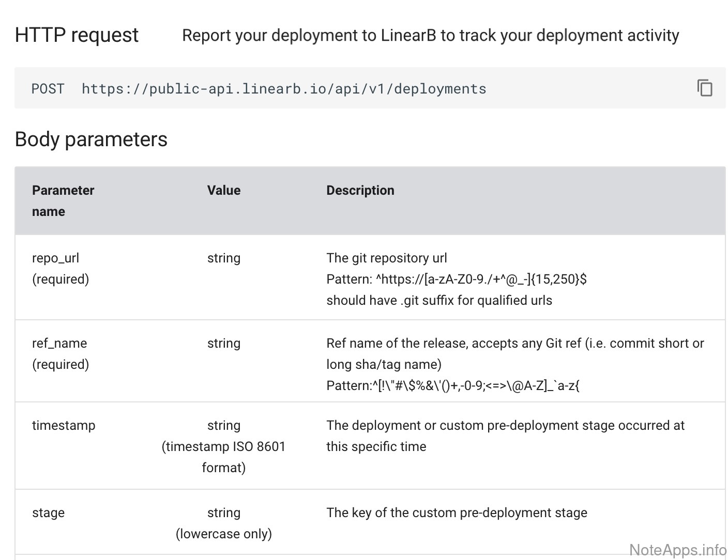Select the stage parameter name
Screen dimensions: 728x560
tap(48, 512)
